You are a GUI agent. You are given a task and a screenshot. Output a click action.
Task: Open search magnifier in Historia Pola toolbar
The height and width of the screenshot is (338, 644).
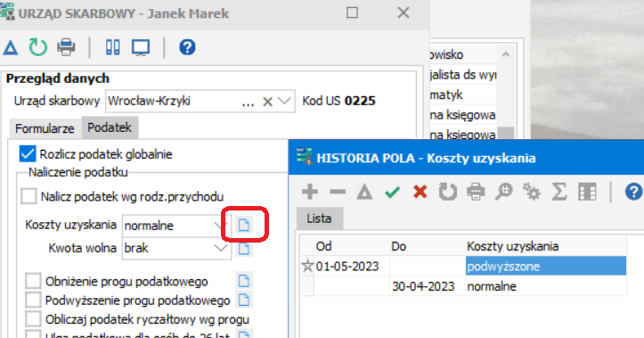(x=503, y=192)
